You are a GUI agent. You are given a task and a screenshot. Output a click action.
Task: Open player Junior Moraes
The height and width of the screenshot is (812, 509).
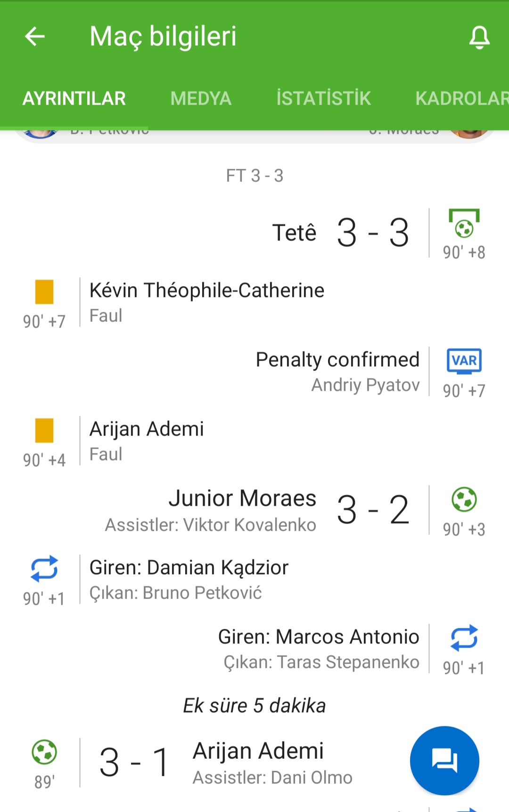pyautogui.click(x=243, y=498)
